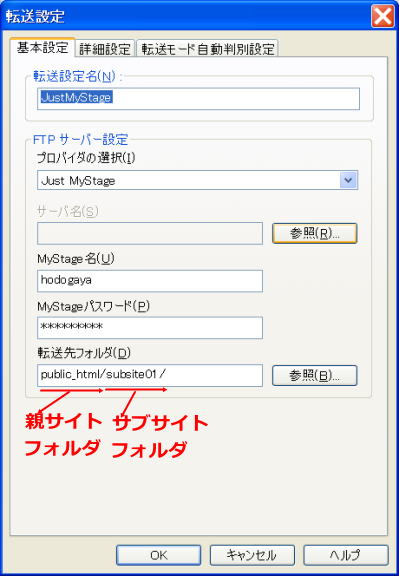Click the FTP サーバー設定 group heading

(80, 140)
